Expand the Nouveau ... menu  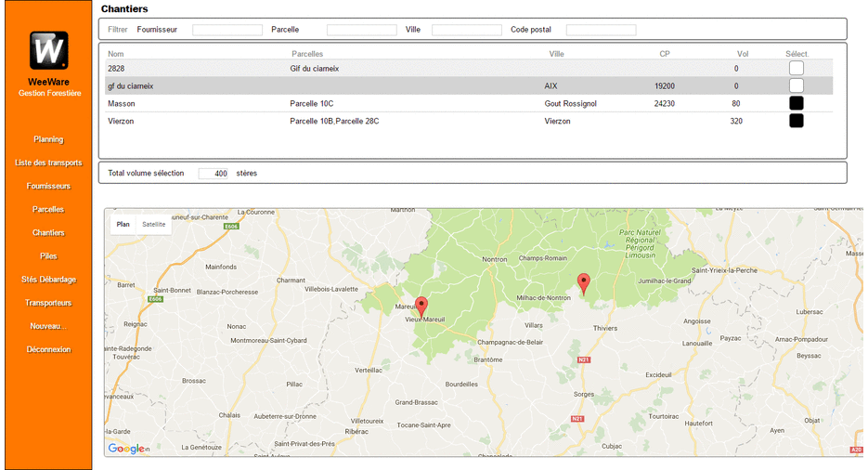point(48,326)
